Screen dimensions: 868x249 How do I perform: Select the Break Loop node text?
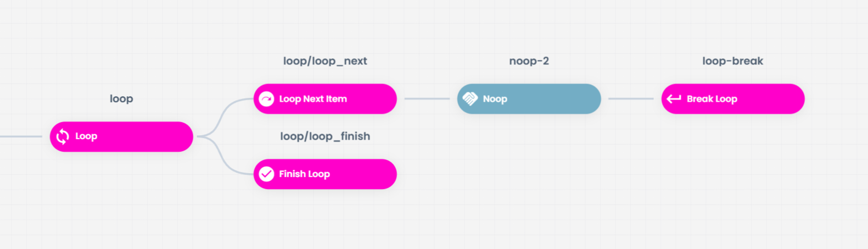click(x=712, y=99)
